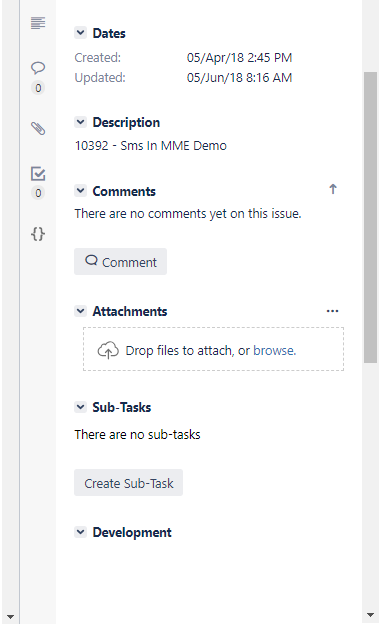Open the comments speech bubble sidebar icon
Viewport: 380px width, 624px height.
click(x=38, y=68)
